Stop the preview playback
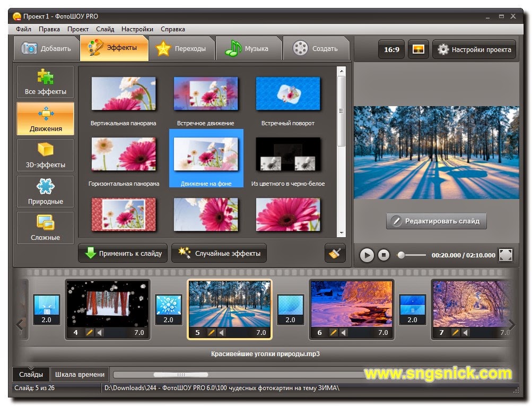Screen dimensions: 532x406 coord(383,255)
